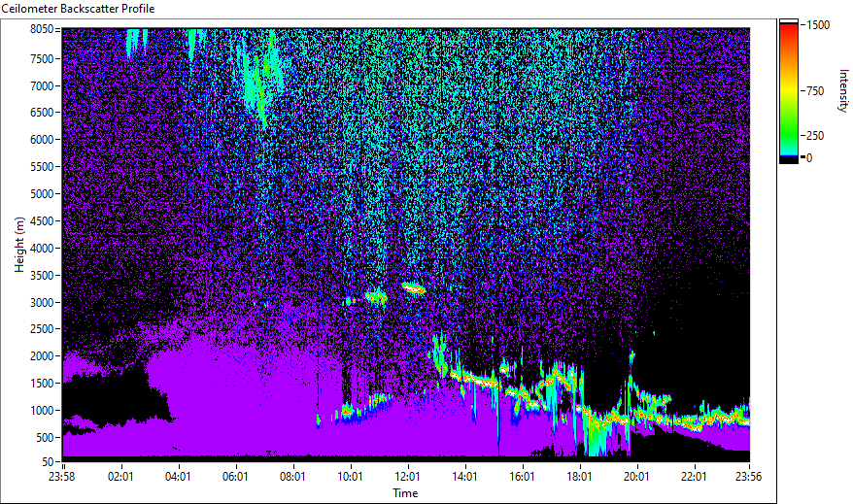Click the 2000 height axis value

(42, 356)
